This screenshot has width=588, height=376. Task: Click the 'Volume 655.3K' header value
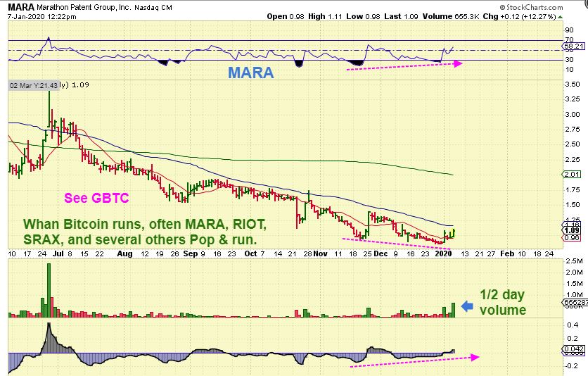pos(450,16)
